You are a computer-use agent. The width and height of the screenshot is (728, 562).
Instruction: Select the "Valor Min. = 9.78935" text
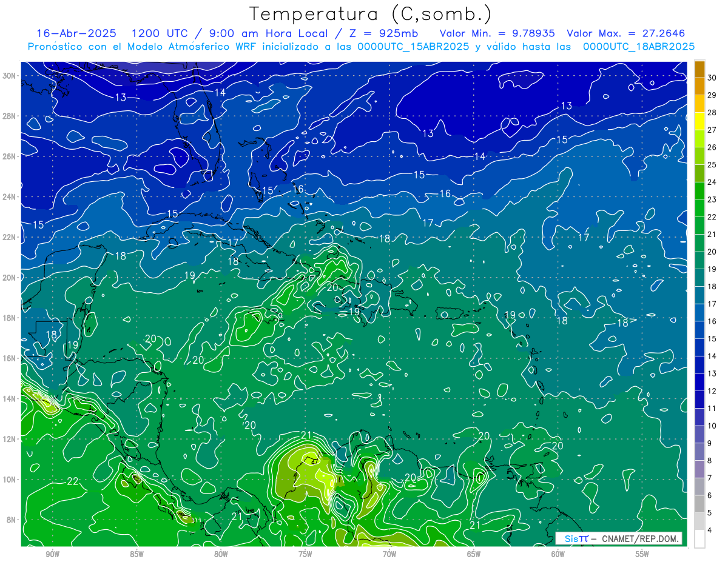[x=499, y=33]
